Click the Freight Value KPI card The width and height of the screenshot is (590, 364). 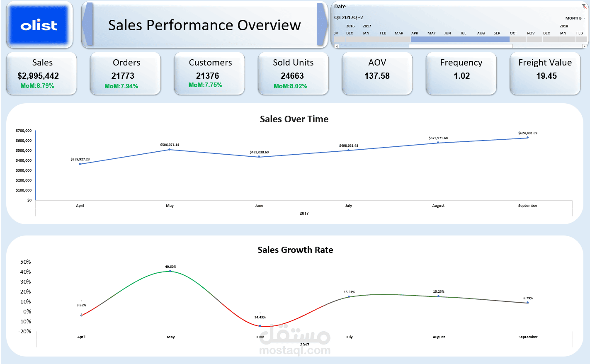[x=545, y=73]
